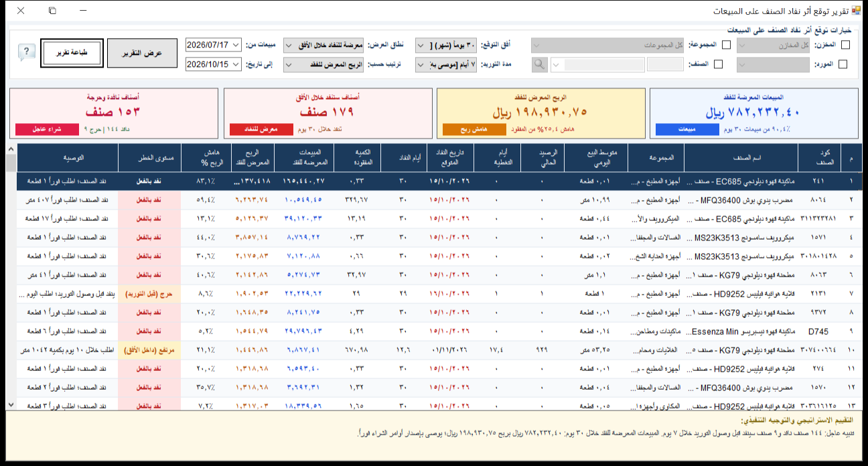Screen dimensions: 868x466
Task: Enable the المخزن checkbox
Action: coord(845,46)
